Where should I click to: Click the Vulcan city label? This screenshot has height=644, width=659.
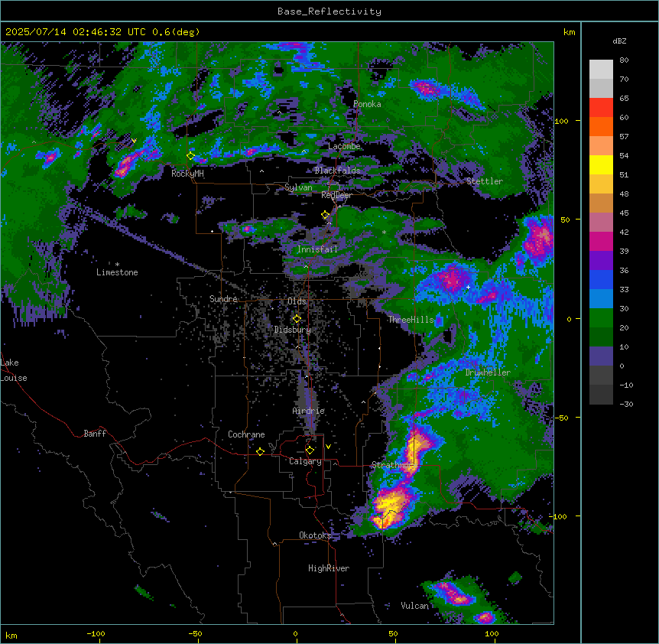pos(415,606)
